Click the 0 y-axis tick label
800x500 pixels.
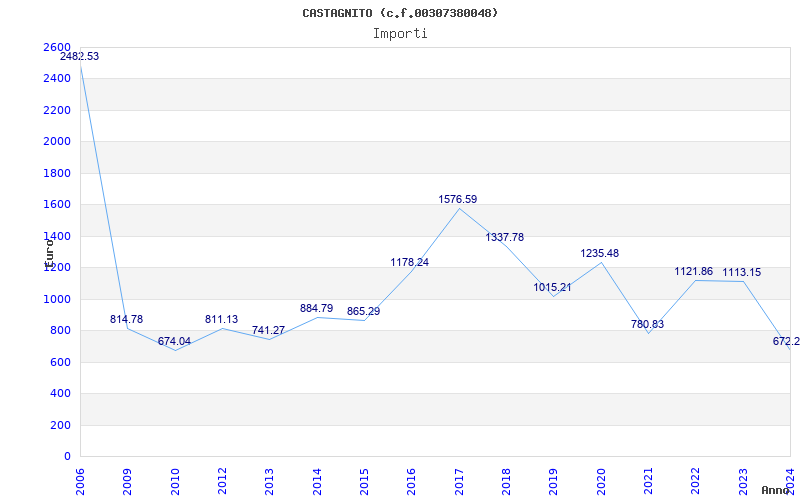tap(67, 456)
